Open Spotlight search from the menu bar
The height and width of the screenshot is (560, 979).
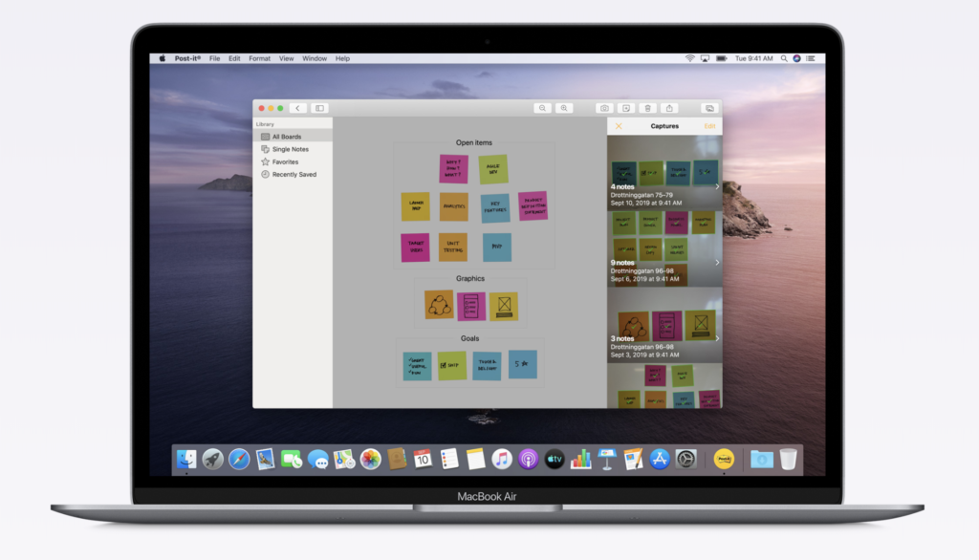(782, 57)
